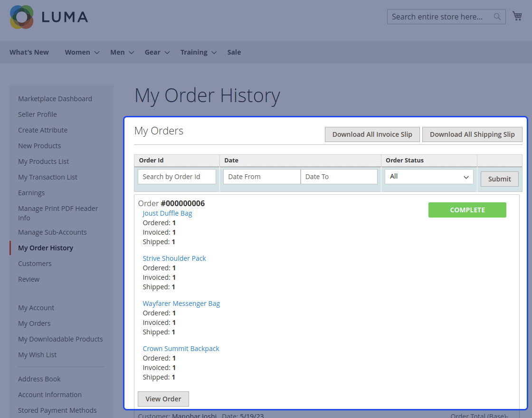Open Joust Duffle Bag product link
This screenshot has width=532, height=418.
click(167, 213)
